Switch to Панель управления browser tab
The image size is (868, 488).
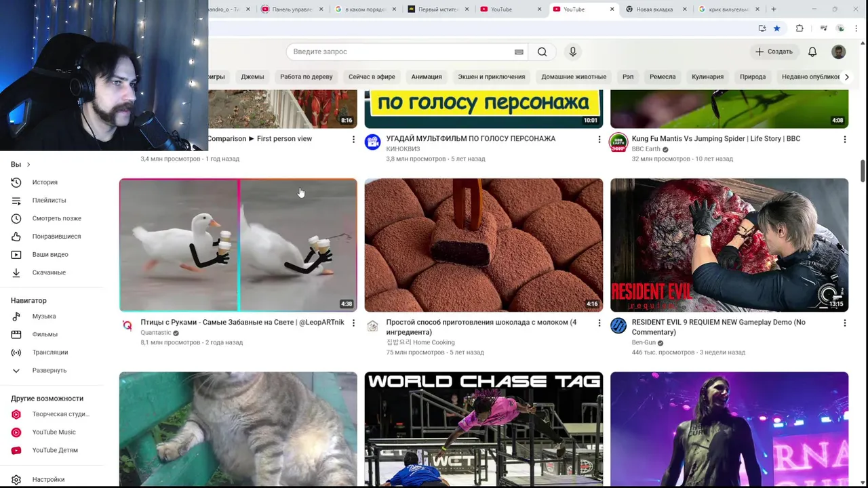(292, 9)
